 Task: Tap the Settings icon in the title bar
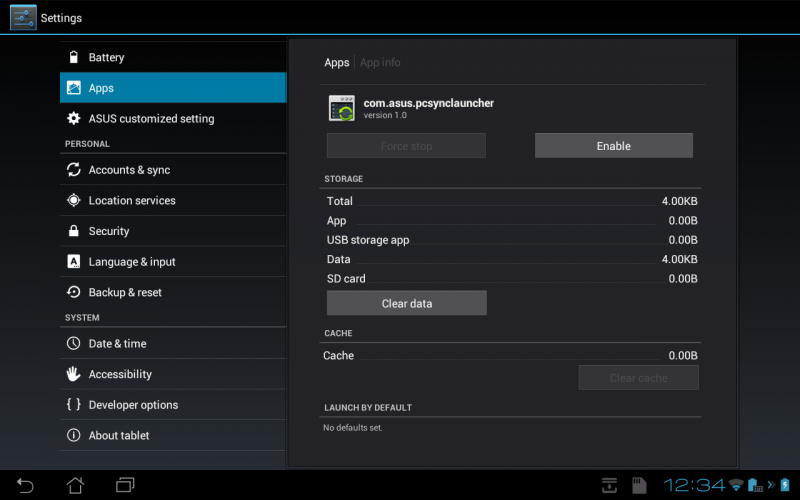[24, 18]
